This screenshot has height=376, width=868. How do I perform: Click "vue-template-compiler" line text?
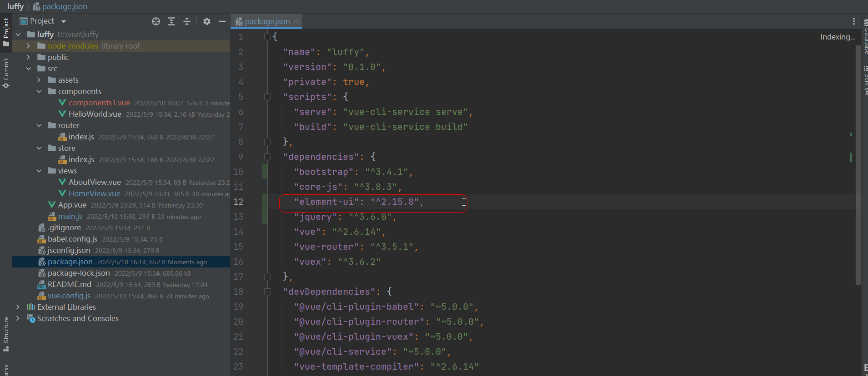[386, 366]
